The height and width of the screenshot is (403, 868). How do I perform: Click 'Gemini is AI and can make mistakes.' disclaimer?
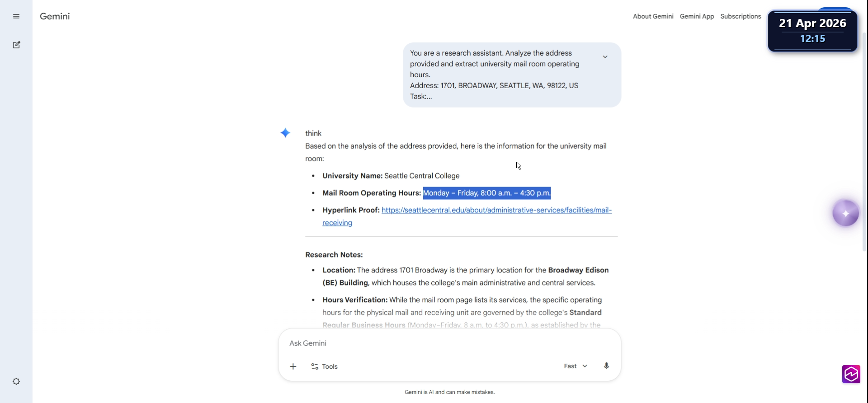click(450, 392)
